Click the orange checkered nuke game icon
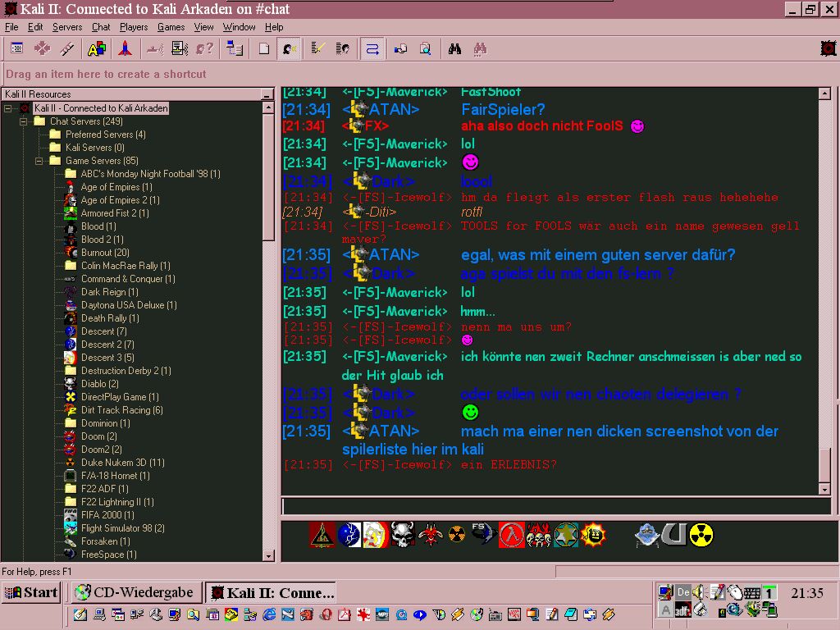840x630 pixels. click(456, 535)
